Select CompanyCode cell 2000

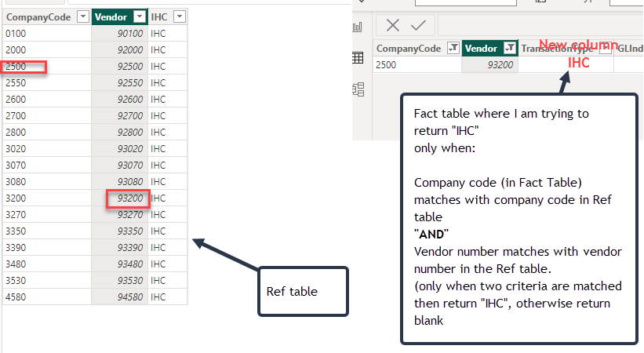click(47, 49)
